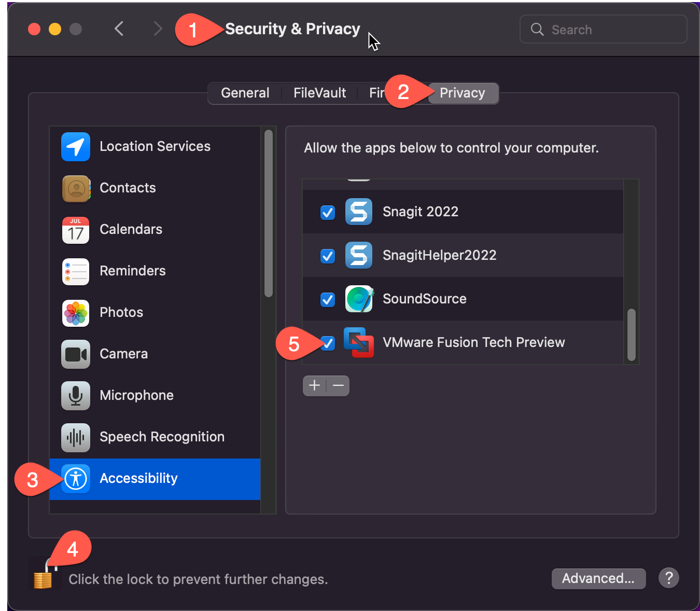This screenshot has width=700, height=611.
Task: Open the Advanced... button
Action: tap(598, 578)
